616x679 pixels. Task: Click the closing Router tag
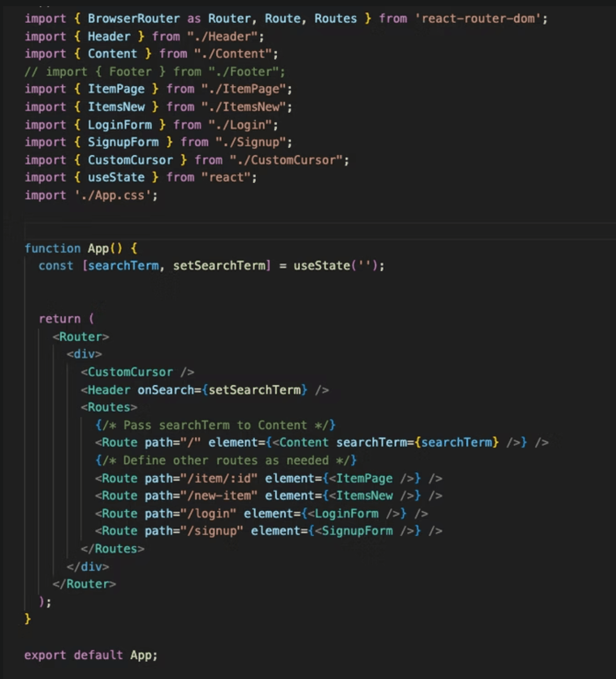pyautogui.click(x=85, y=583)
